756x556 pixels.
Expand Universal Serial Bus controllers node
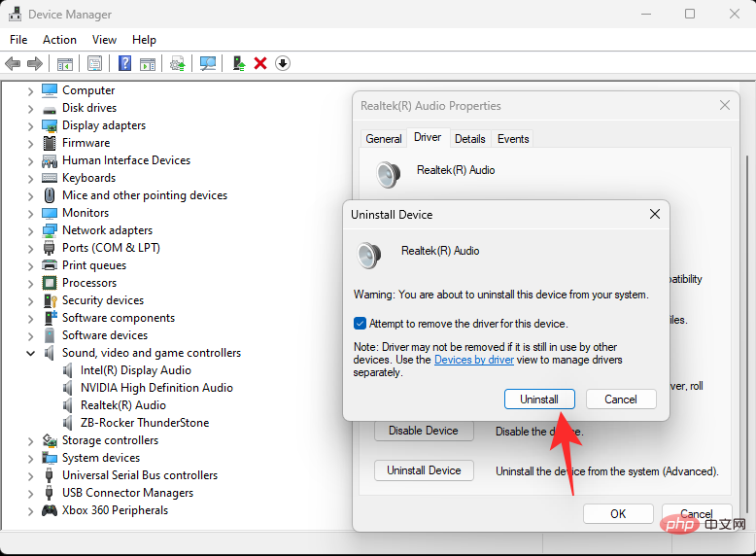pyautogui.click(x=30, y=476)
